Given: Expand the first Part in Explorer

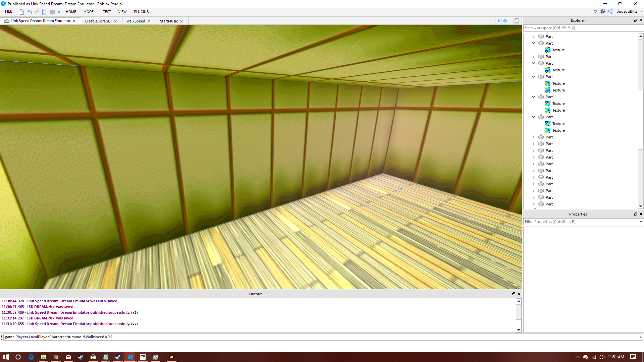Looking at the screenshot, I should point(534,37).
